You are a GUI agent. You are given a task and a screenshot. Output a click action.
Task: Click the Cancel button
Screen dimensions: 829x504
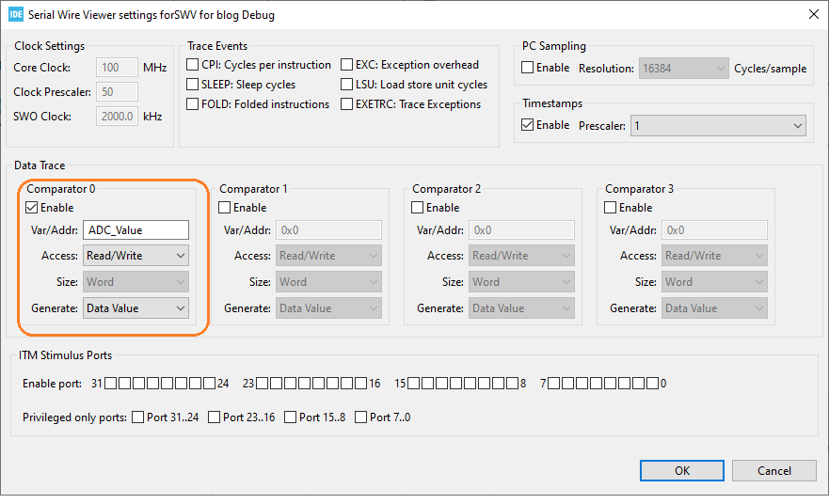pyautogui.click(x=774, y=471)
